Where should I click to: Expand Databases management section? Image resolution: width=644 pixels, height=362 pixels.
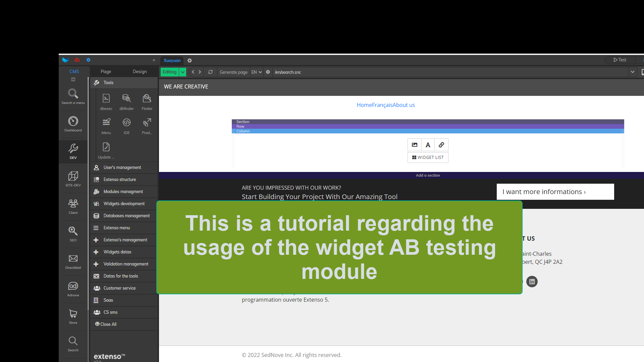click(x=124, y=216)
